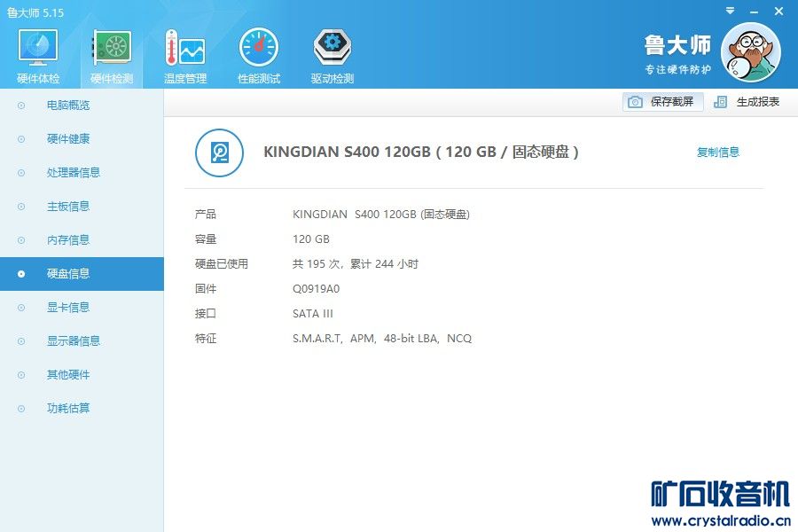Click the bullet next to 显卡信息
798x532 pixels.
point(21,308)
